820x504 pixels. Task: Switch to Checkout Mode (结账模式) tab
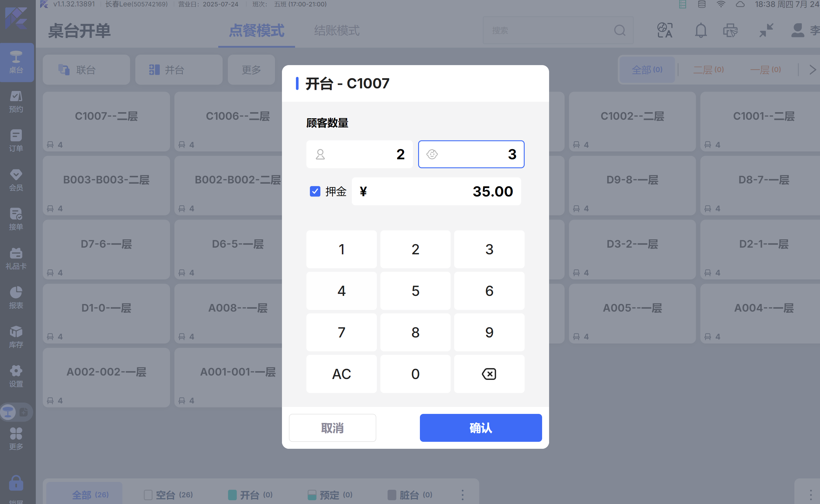click(337, 31)
